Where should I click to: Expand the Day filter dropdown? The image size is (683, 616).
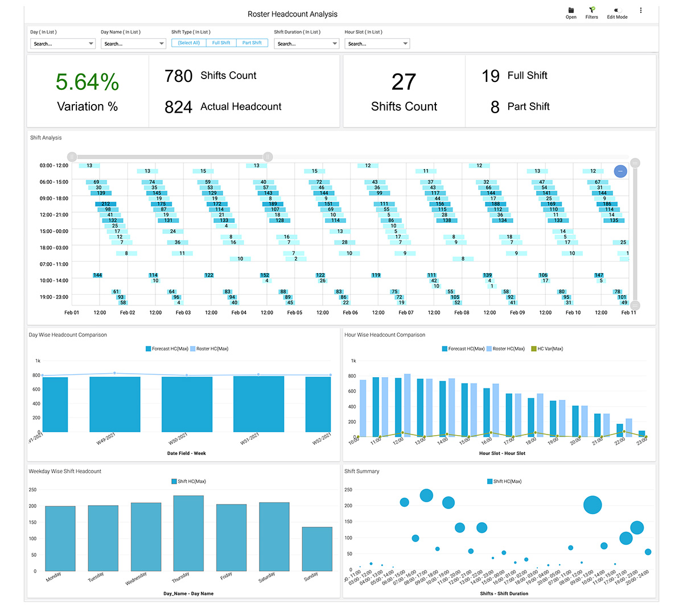tap(63, 44)
